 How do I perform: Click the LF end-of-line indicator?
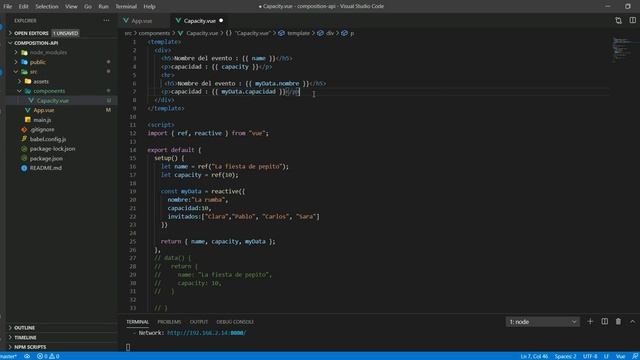point(606,356)
